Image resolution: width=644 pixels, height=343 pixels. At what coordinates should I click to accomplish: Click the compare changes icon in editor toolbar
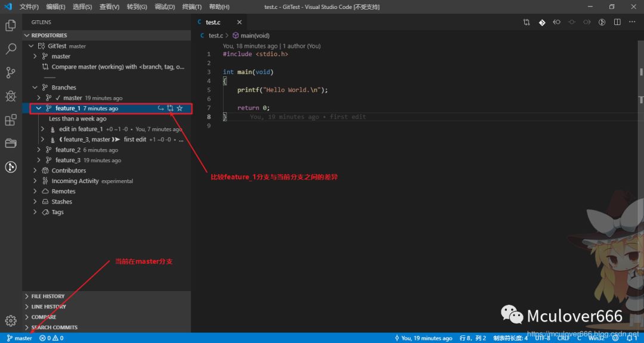point(527,22)
